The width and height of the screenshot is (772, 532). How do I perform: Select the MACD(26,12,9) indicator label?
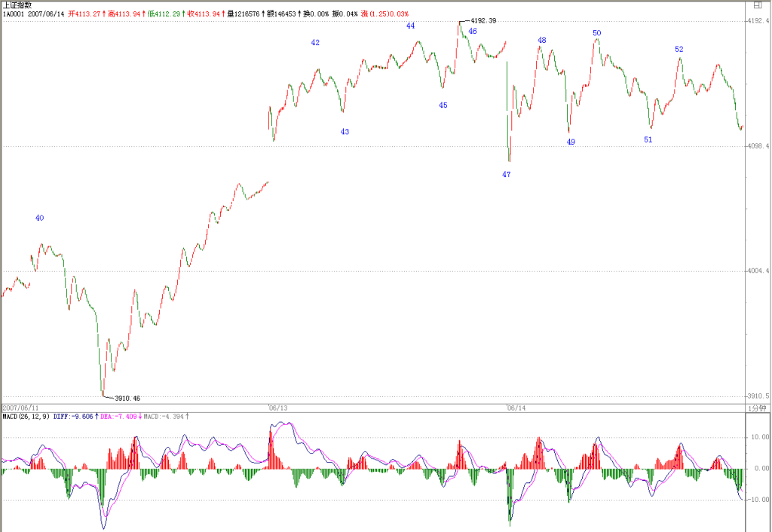click(26, 417)
